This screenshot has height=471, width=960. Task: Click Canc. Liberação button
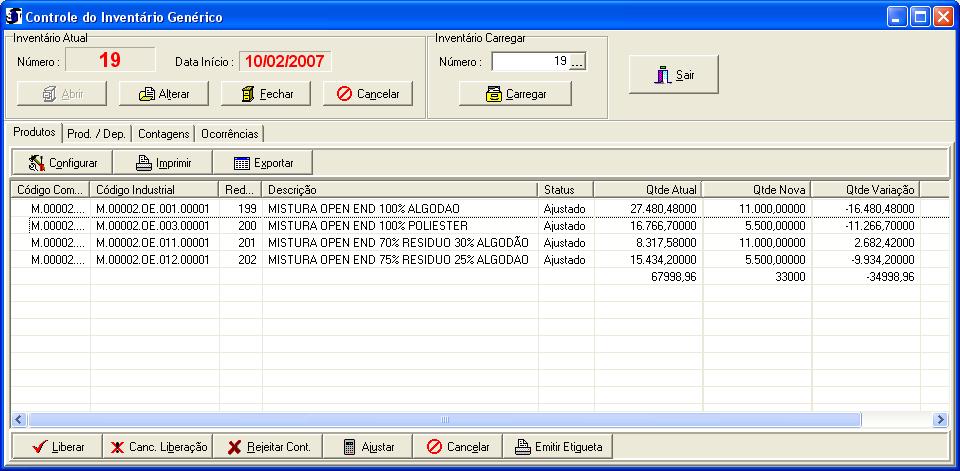(157, 447)
